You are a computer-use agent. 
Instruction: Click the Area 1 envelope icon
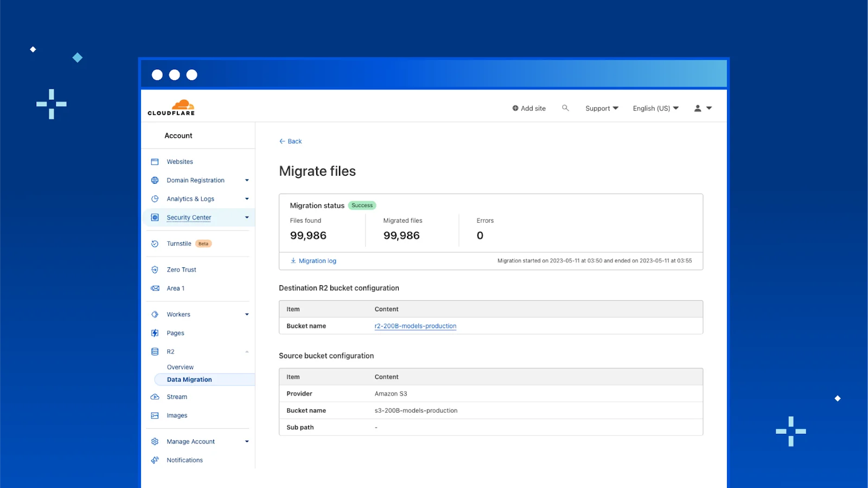point(155,288)
